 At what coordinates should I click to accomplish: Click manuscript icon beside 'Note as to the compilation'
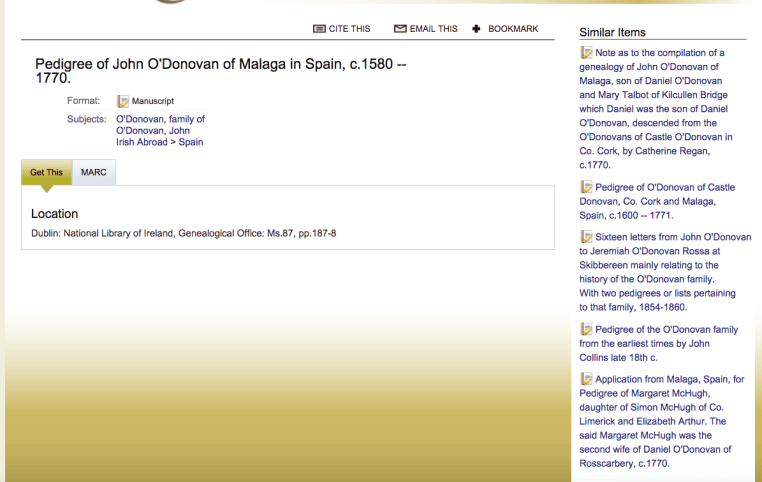pyautogui.click(x=586, y=53)
